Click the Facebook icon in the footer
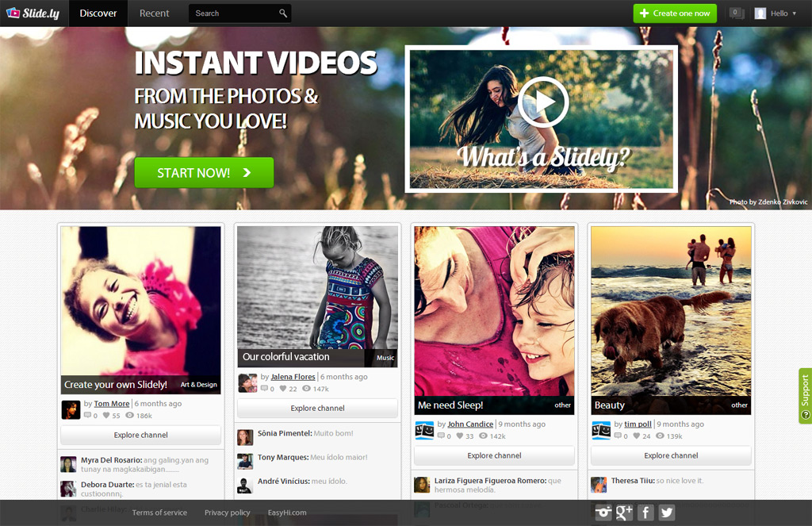This screenshot has height=526, width=812. (645, 513)
